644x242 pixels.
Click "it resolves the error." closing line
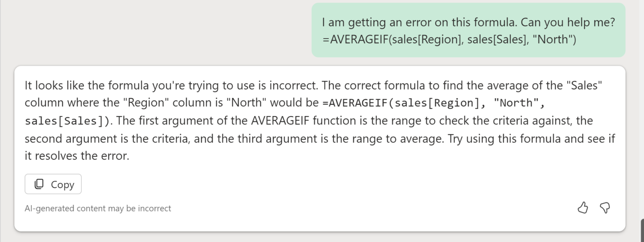[77, 156]
